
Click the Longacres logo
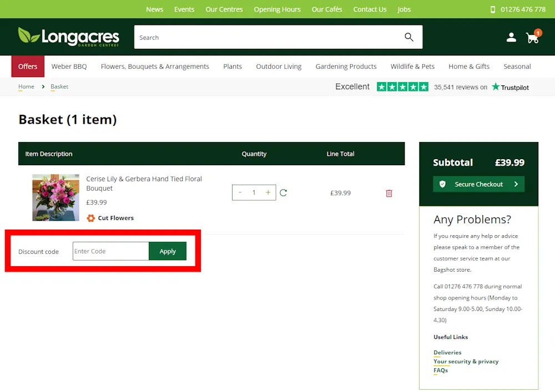(x=69, y=37)
